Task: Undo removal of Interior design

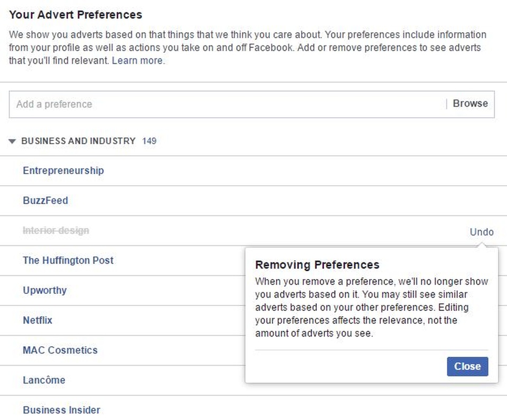Action: click(482, 232)
